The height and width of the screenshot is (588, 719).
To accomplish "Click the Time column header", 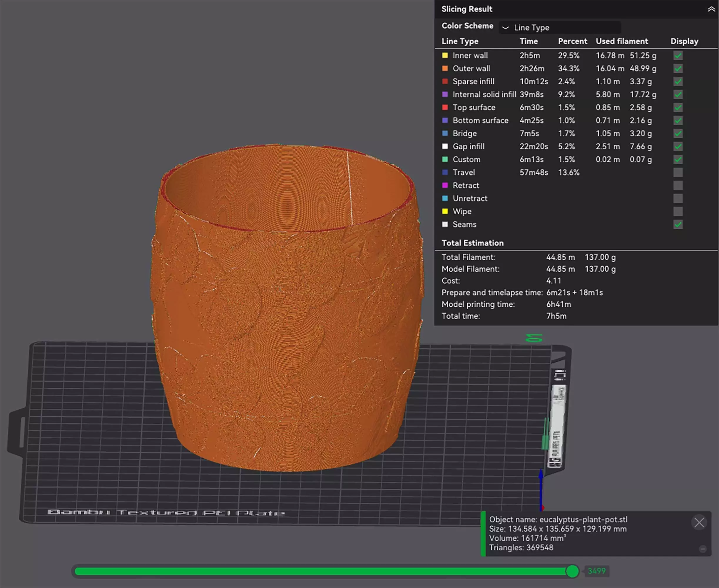I will pos(529,41).
